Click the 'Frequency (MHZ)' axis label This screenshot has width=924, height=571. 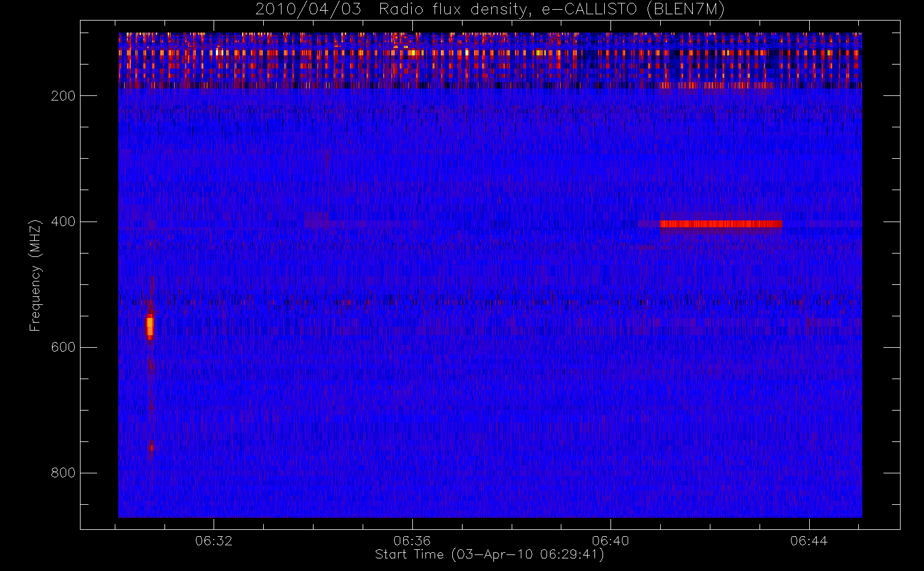[35, 275]
